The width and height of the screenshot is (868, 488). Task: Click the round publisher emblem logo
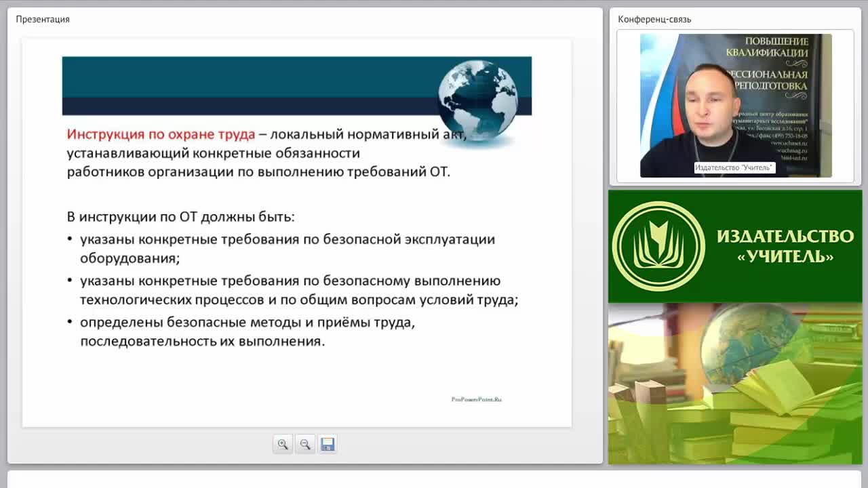pos(658,246)
